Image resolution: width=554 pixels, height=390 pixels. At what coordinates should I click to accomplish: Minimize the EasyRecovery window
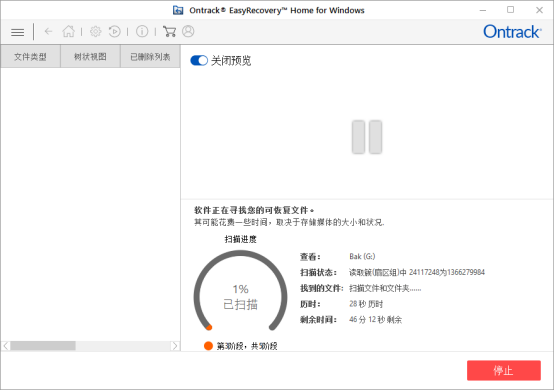click(483, 10)
